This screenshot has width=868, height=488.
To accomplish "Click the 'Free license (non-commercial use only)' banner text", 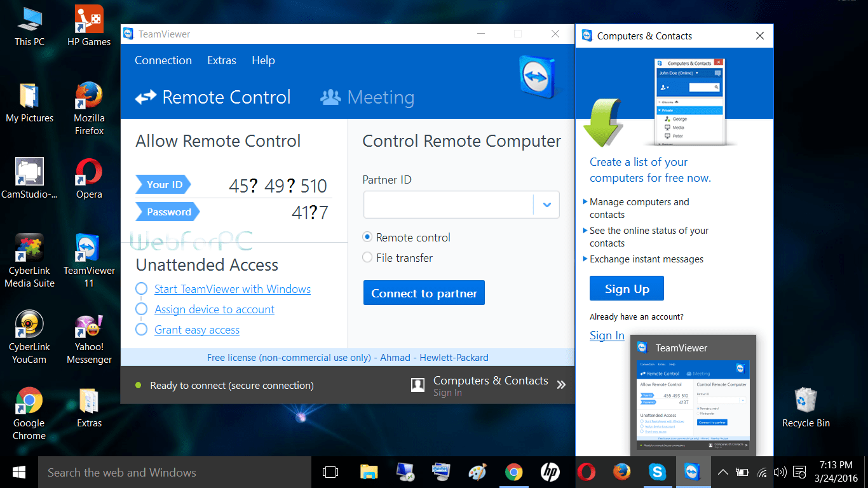I will click(348, 357).
